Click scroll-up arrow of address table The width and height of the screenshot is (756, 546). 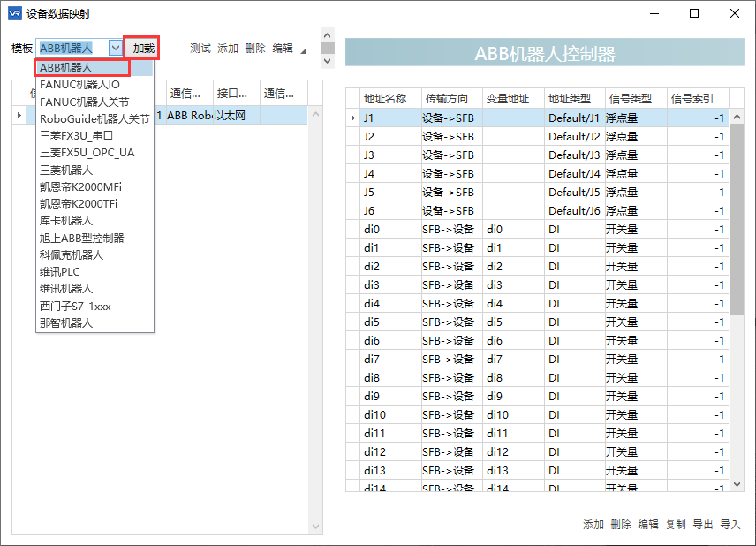(x=737, y=117)
